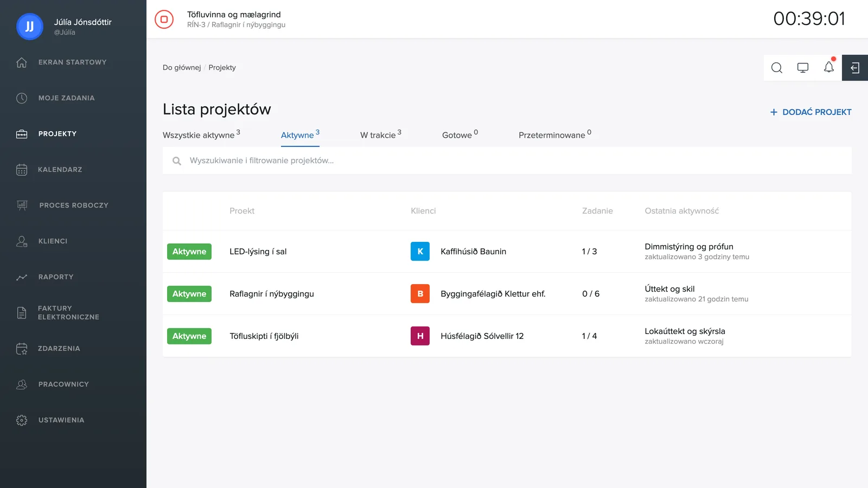Open project LED-lýsing í sal
Viewport: 868px width, 488px height.
click(x=258, y=252)
